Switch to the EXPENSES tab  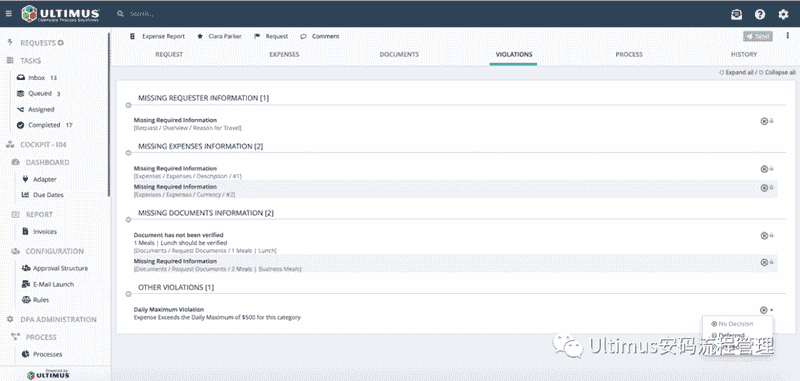click(x=284, y=54)
